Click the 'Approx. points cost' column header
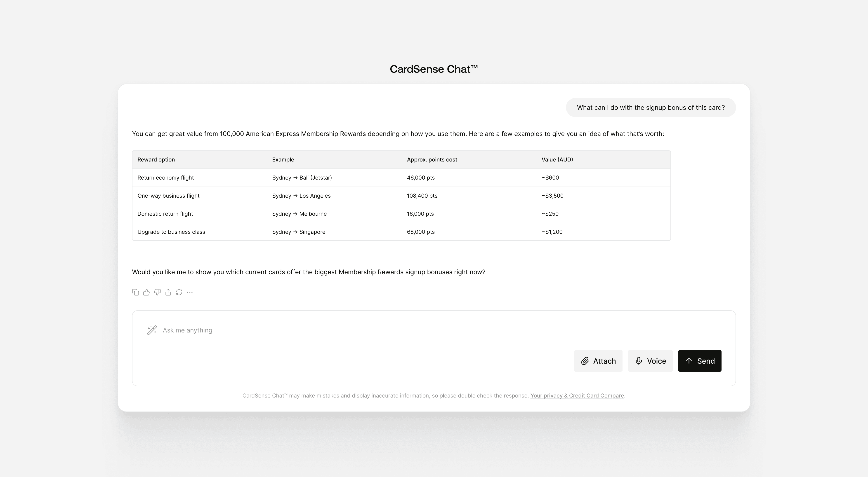The height and width of the screenshot is (477, 868). tap(432, 159)
